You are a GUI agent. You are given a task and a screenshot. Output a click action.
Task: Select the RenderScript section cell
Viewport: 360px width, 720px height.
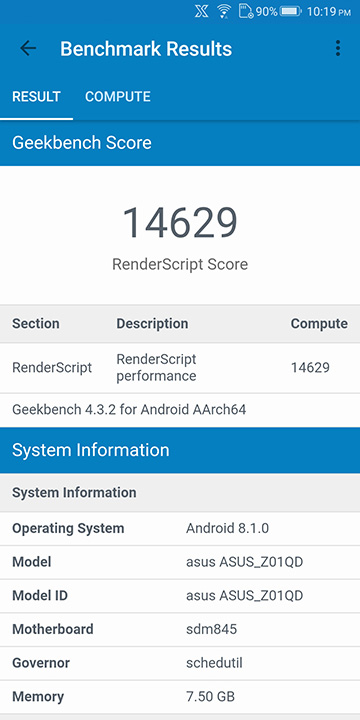(x=52, y=367)
